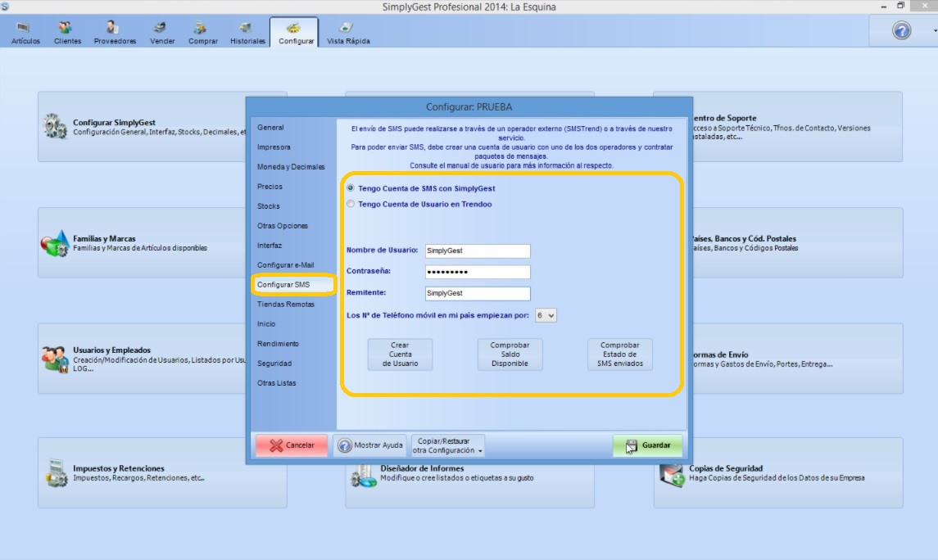The width and height of the screenshot is (938, 560).
Task: Click the Familias y Marcas icon
Action: [55, 242]
